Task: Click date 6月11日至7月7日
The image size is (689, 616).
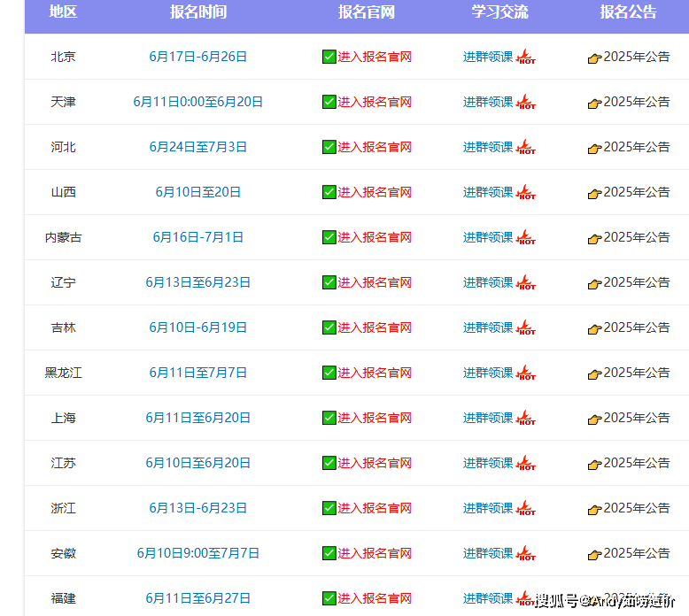Action: click(197, 373)
